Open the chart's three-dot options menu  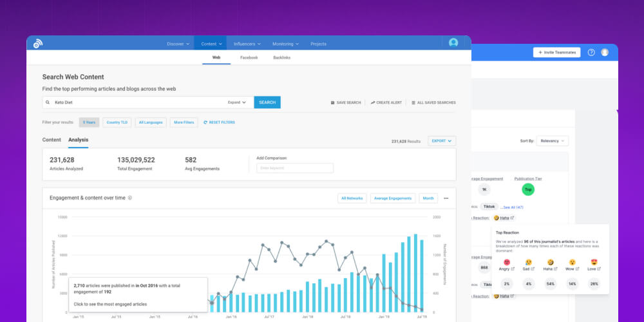pyautogui.click(x=446, y=198)
